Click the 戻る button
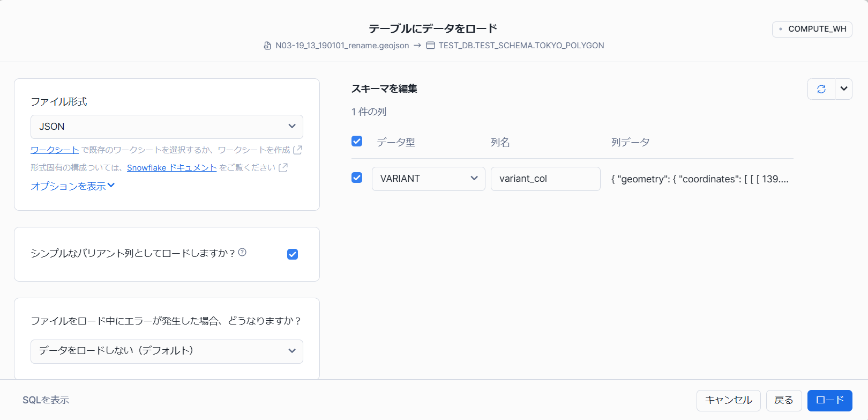The height and width of the screenshot is (420, 868). (784, 401)
